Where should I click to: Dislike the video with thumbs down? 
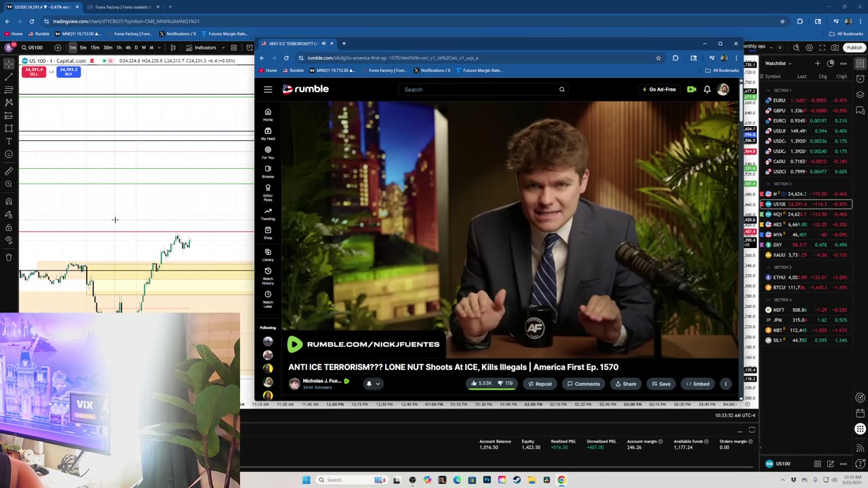[507, 384]
